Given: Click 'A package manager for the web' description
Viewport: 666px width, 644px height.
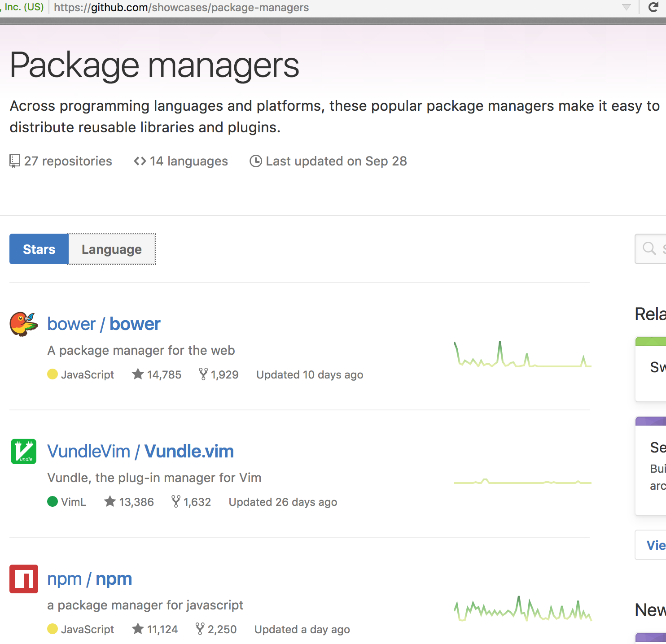Looking at the screenshot, I should coord(141,350).
